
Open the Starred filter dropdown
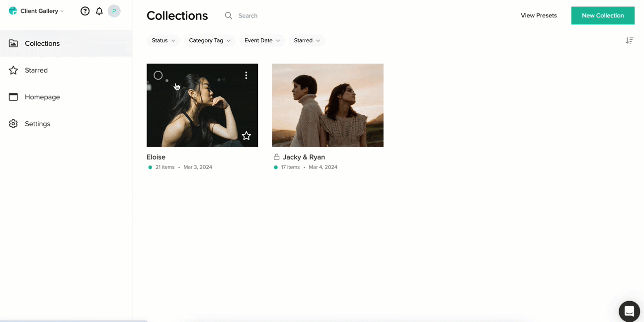click(307, 40)
